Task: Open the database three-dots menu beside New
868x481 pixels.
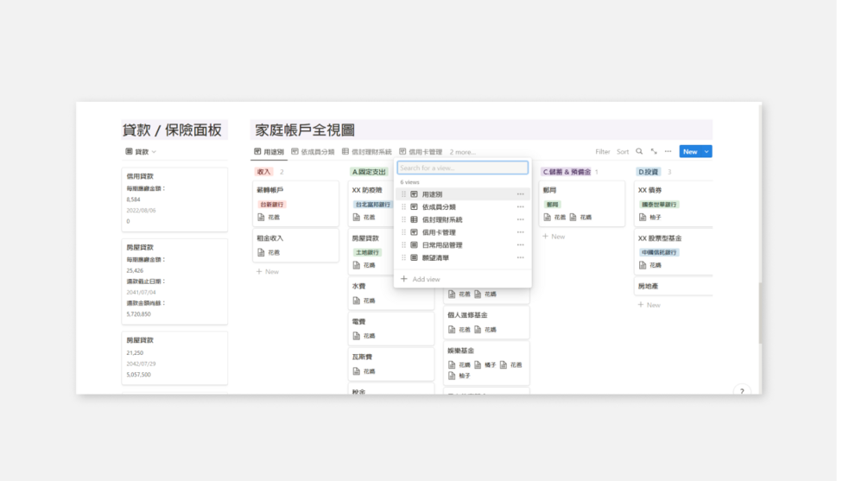Action: point(668,151)
